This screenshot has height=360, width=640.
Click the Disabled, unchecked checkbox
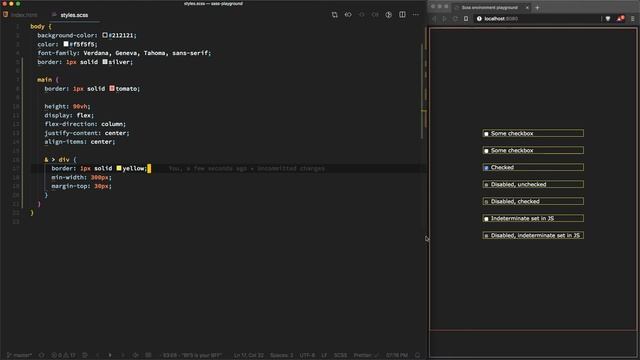[x=486, y=185]
